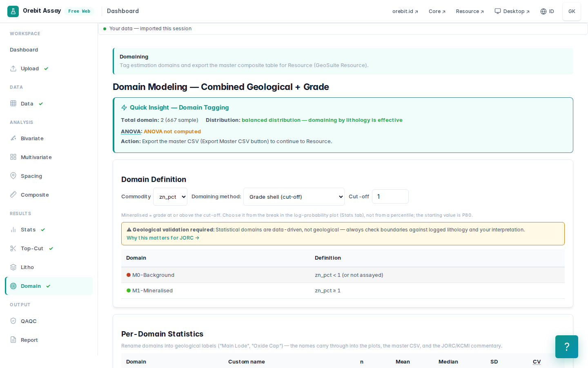Click the CV column header
588x368 pixels.
(x=537, y=362)
